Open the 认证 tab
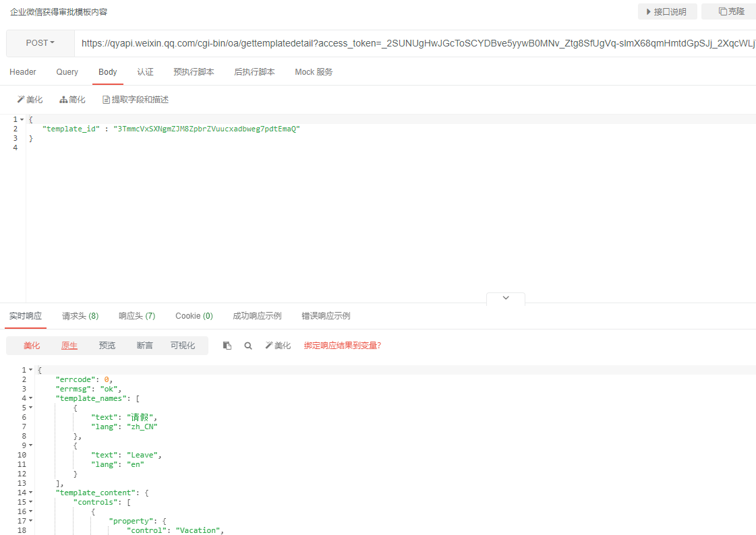The height and width of the screenshot is (535, 756). (x=145, y=71)
